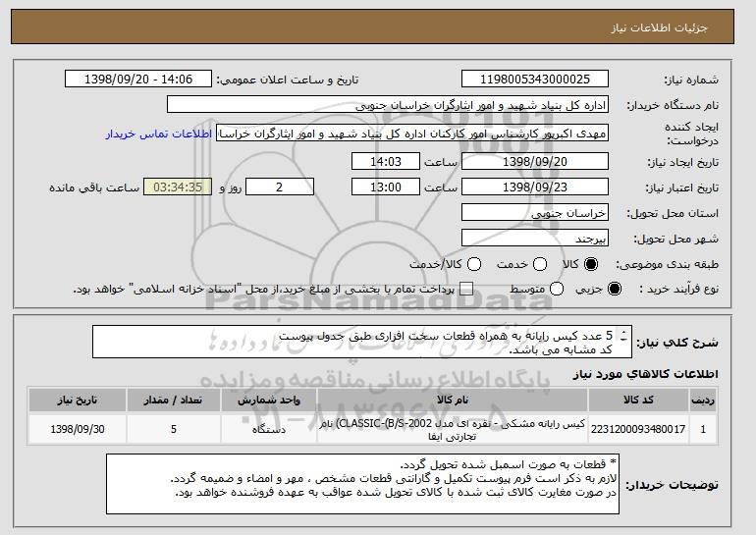Select the کالا/خدمت radio button
756x535 pixels.
474,264
